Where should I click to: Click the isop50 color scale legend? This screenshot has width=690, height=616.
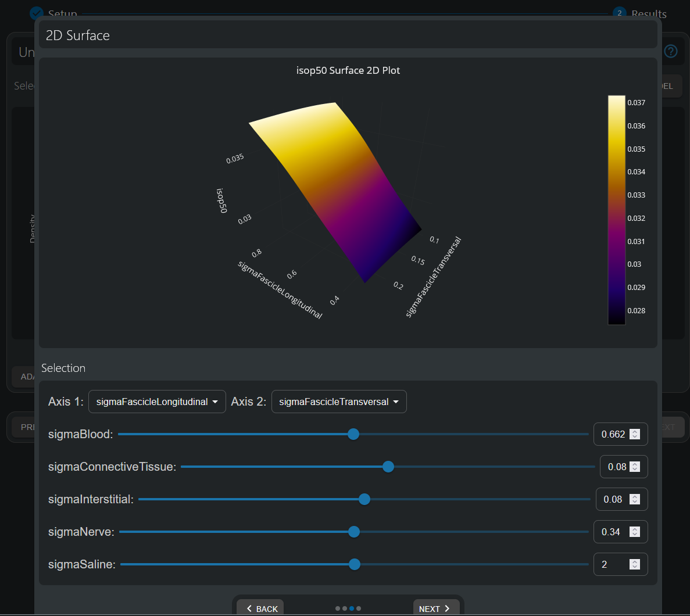pyautogui.click(x=616, y=209)
